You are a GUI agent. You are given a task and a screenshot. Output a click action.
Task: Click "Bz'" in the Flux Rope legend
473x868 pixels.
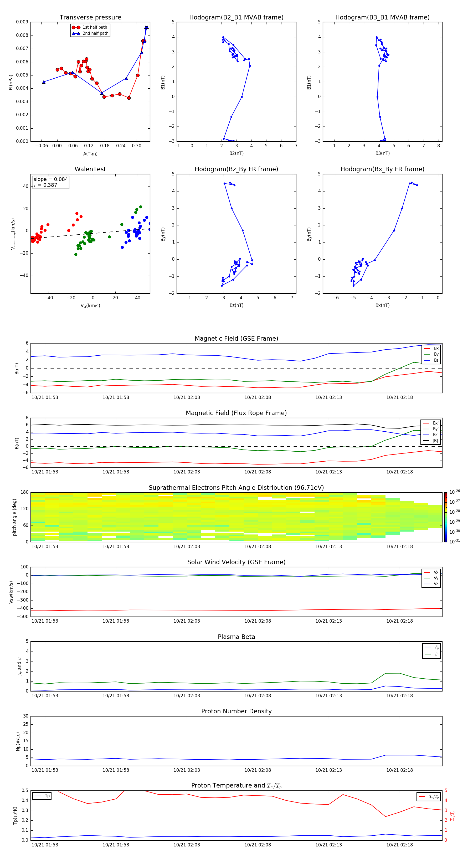pyautogui.click(x=436, y=435)
